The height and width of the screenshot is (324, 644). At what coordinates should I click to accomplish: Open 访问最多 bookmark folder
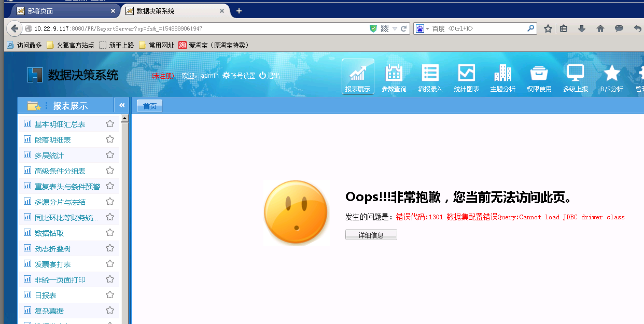point(24,45)
